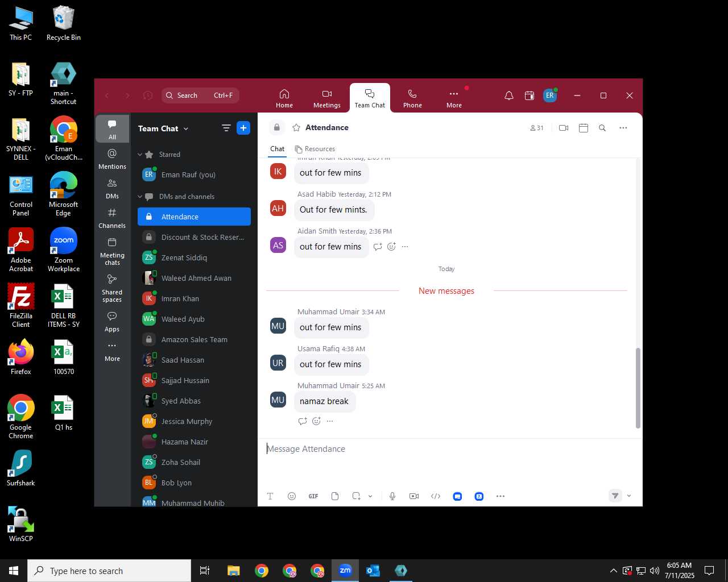Viewport: 728px width, 582px height.
Task: Record a video message
Action: (x=414, y=496)
